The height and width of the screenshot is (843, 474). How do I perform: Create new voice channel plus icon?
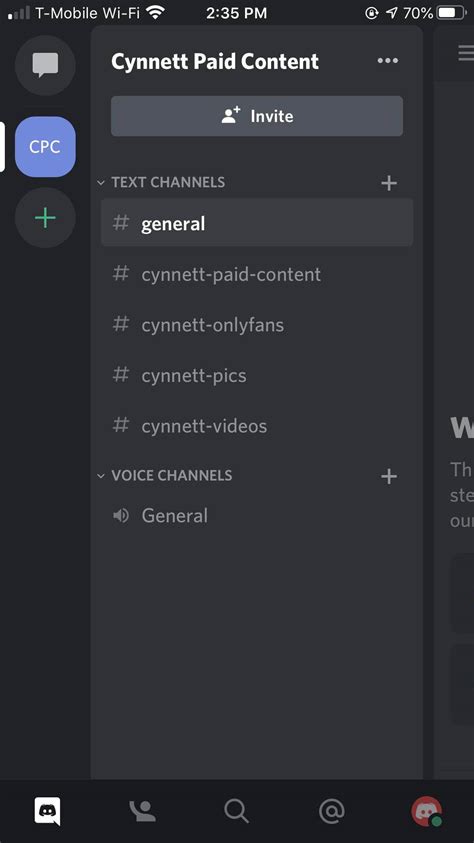(x=389, y=476)
